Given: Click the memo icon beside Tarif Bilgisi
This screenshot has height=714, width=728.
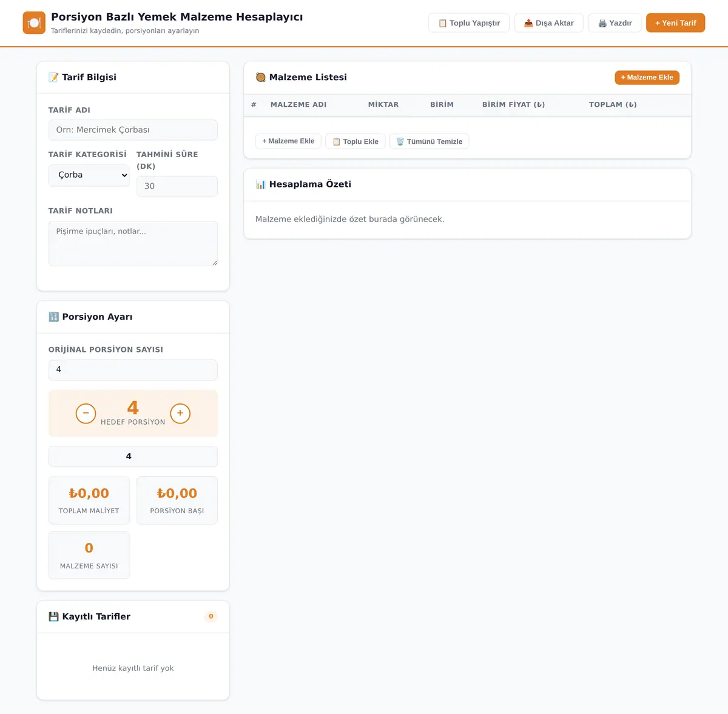Looking at the screenshot, I should coord(53,77).
